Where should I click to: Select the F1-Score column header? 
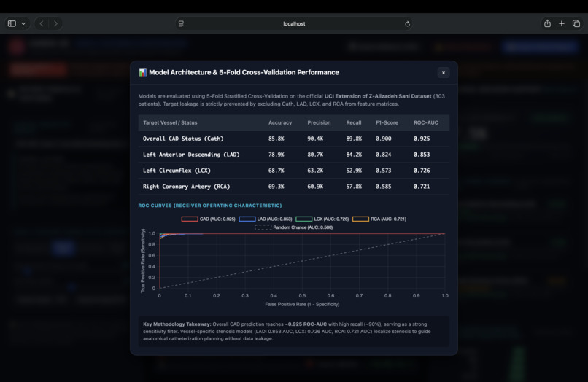[387, 122]
